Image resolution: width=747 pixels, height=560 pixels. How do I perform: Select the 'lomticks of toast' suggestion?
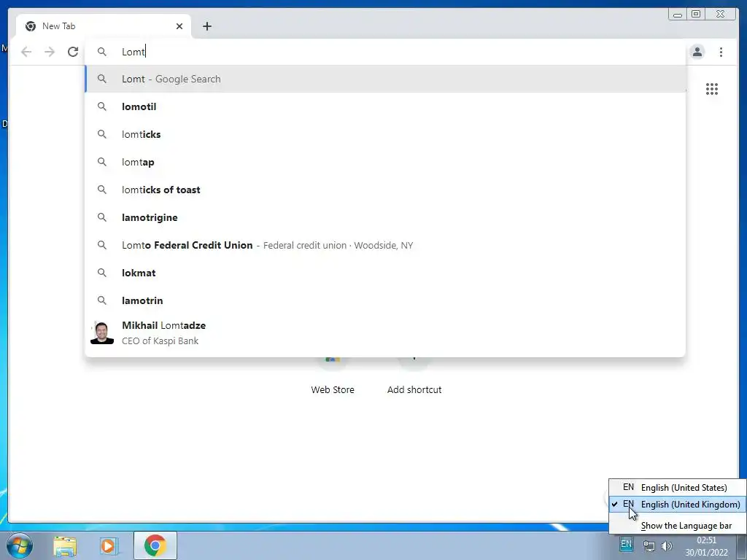coord(385,190)
